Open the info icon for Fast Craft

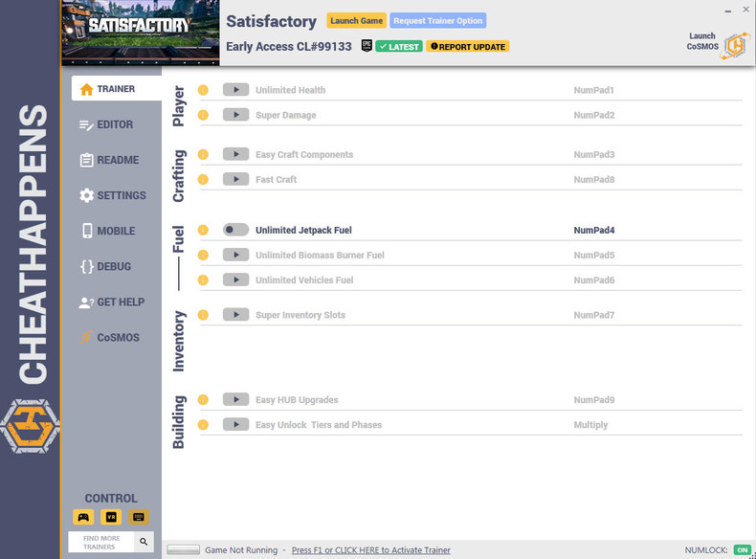(x=203, y=179)
